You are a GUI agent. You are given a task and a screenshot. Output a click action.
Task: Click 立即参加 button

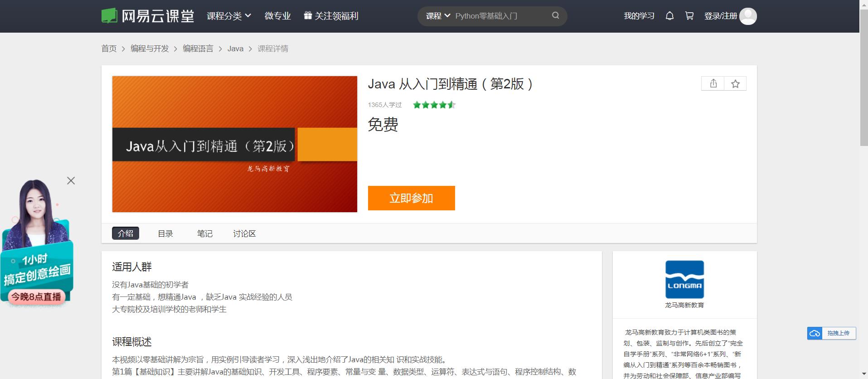tap(411, 198)
